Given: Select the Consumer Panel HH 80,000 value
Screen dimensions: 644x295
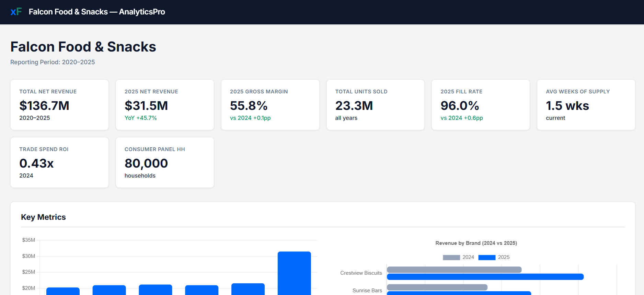Looking at the screenshot, I should tap(146, 163).
